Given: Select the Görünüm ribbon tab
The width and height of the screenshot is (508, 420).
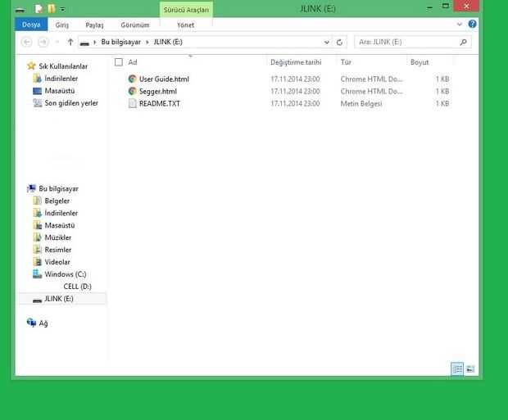Looking at the screenshot, I should (134, 25).
